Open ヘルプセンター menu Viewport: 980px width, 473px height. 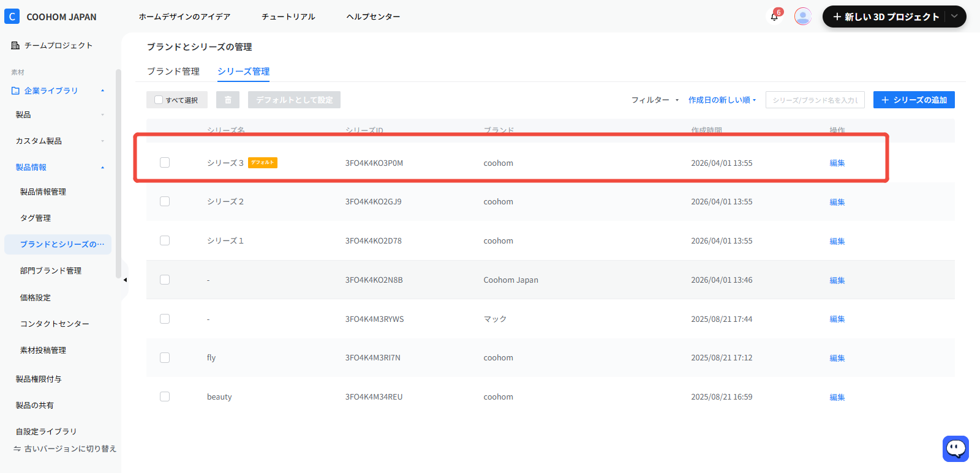[373, 17]
